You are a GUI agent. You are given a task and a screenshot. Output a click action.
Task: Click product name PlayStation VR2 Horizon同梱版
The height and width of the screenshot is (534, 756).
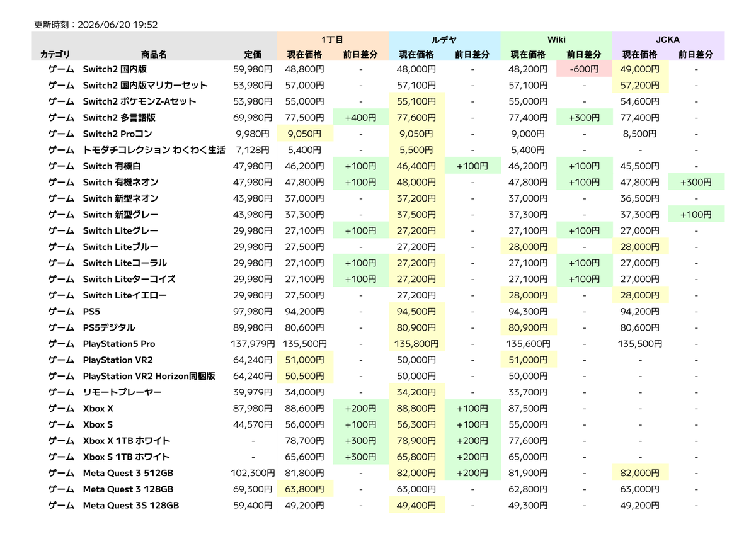[x=149, y=376]
